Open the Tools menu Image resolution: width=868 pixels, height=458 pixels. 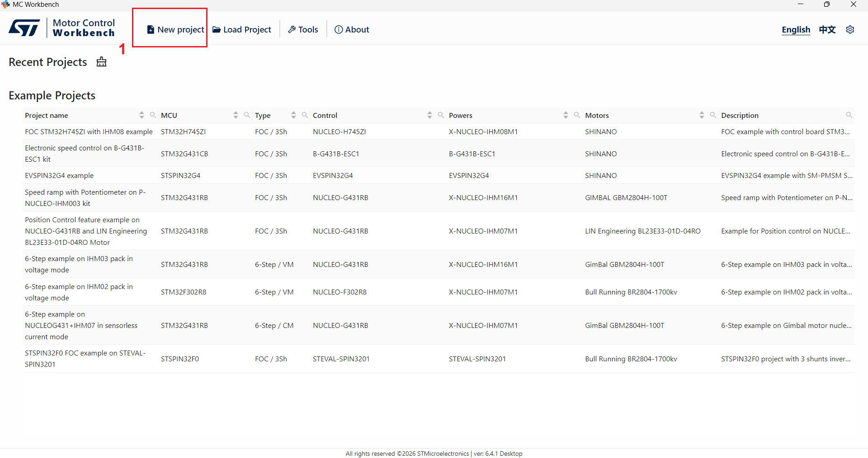click(303, 29)
